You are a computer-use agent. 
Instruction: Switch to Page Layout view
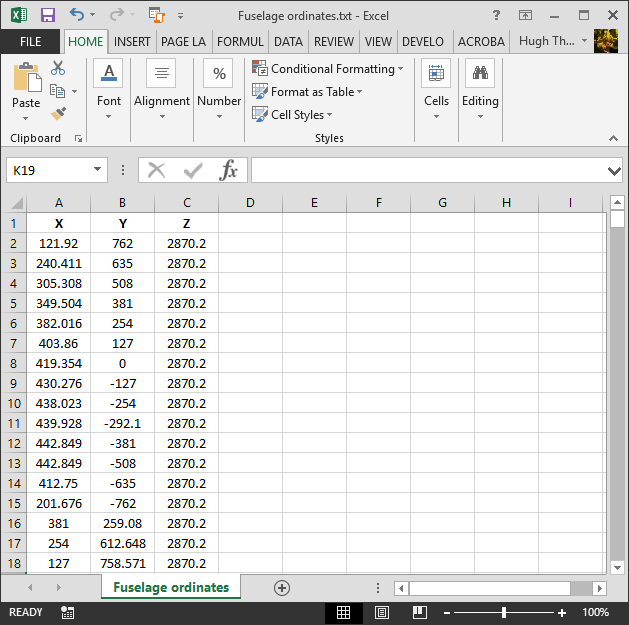pos(381,612)
